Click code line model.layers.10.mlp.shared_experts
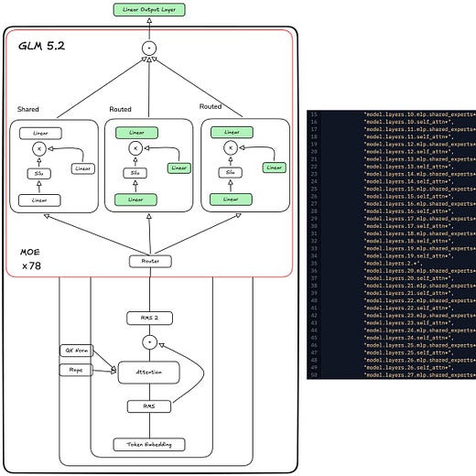 point(420,114)
